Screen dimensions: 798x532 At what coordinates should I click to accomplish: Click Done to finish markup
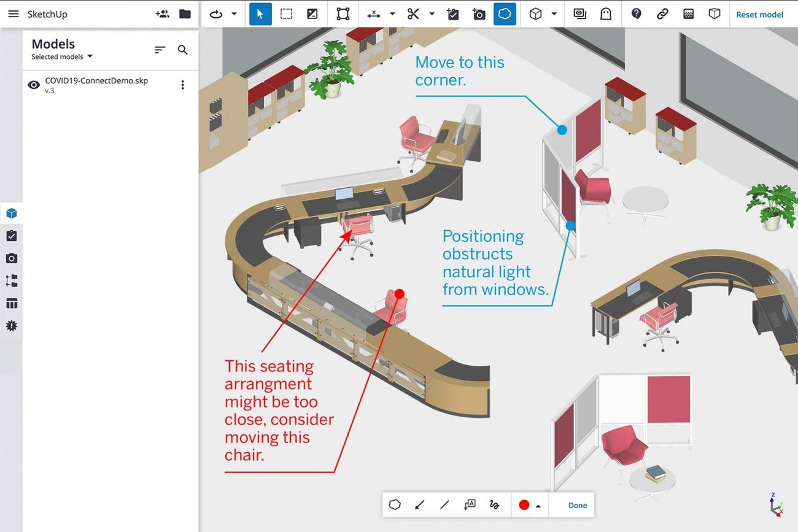577,506
